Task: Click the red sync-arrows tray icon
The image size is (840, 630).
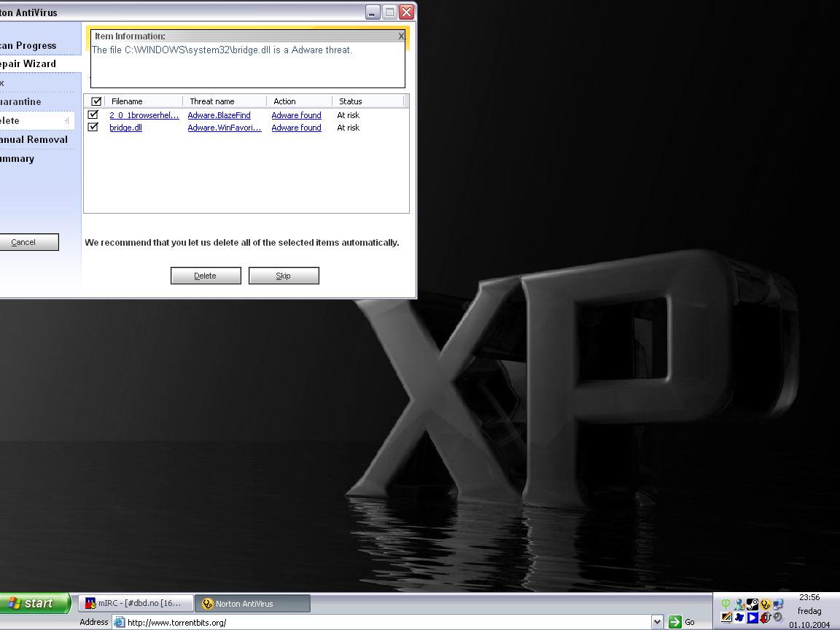Action: coord(766,618)
